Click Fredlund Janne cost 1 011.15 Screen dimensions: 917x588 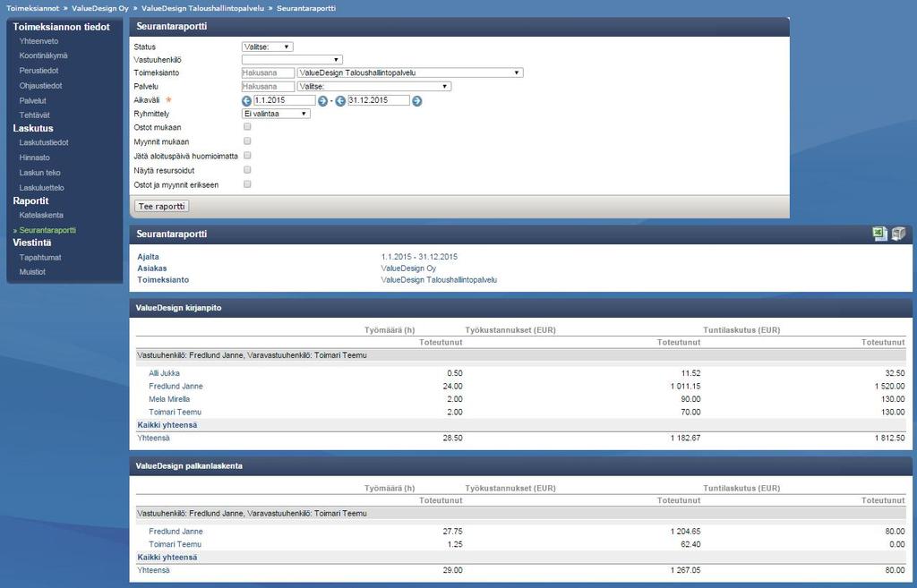[x=685, y=387]
